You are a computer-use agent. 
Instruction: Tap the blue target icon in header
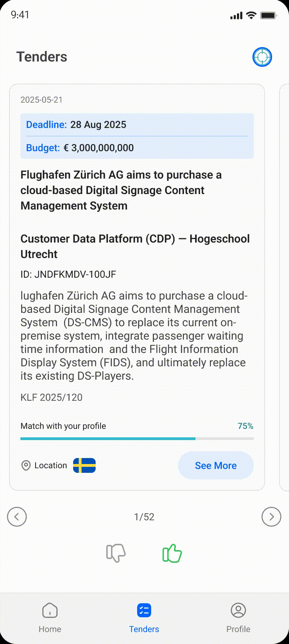(x=262, y=57)
